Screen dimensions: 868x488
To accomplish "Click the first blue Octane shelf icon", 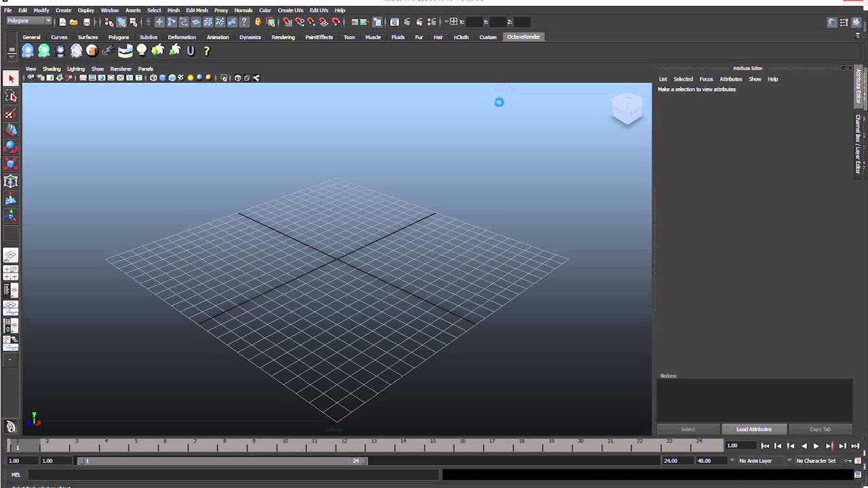I will [28, 50].
